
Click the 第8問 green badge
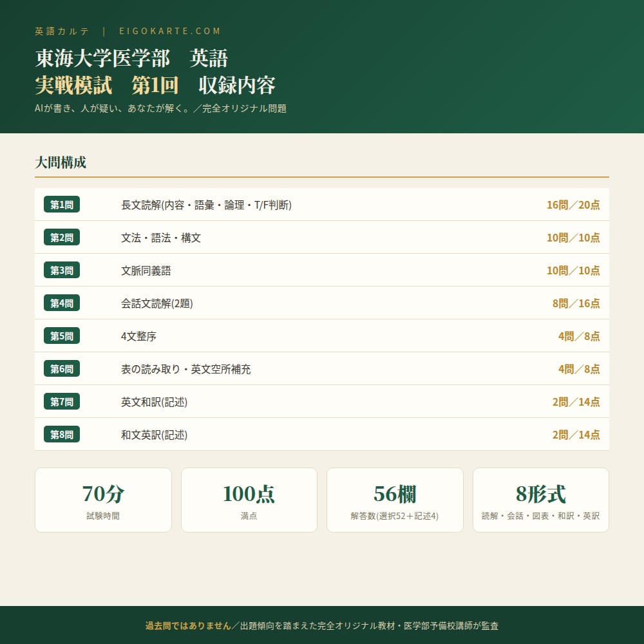coord(62,435)
